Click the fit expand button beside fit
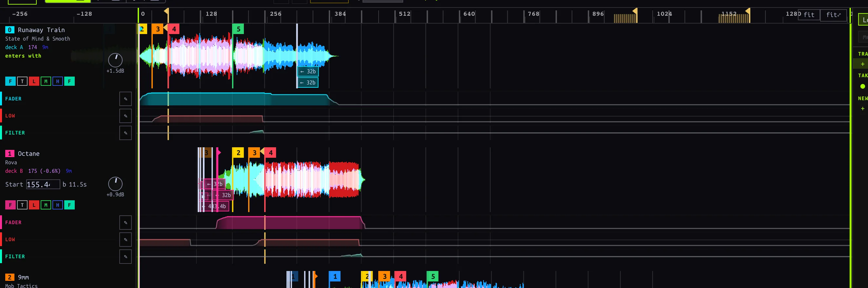Viewport: 868px width, 288px height. click(833, 15)
